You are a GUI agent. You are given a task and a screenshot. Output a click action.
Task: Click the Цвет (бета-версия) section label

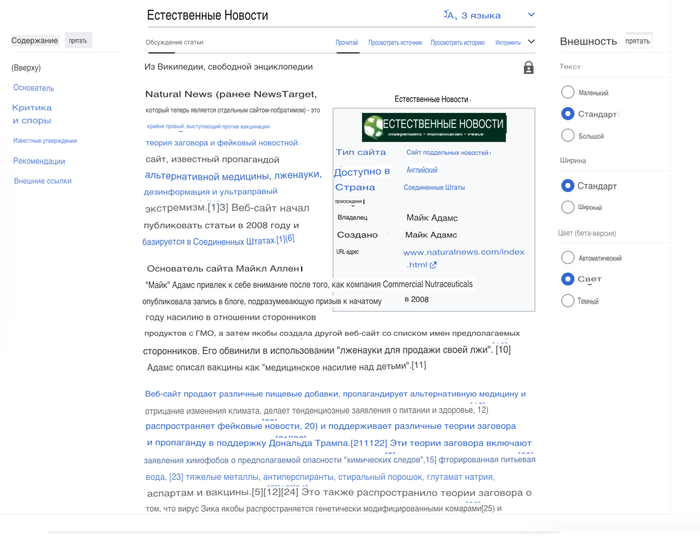(x=587, y=233)
